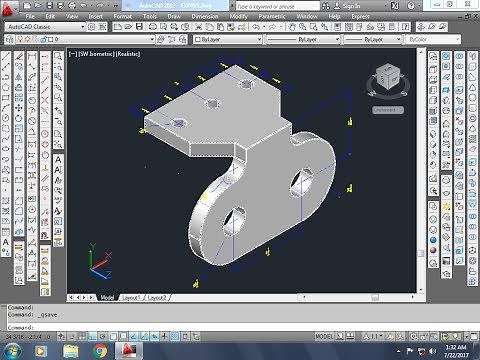Toggle Ortho Mode in the status bar
This screenshot has width=480, height=360.
[x=92, y=337]
